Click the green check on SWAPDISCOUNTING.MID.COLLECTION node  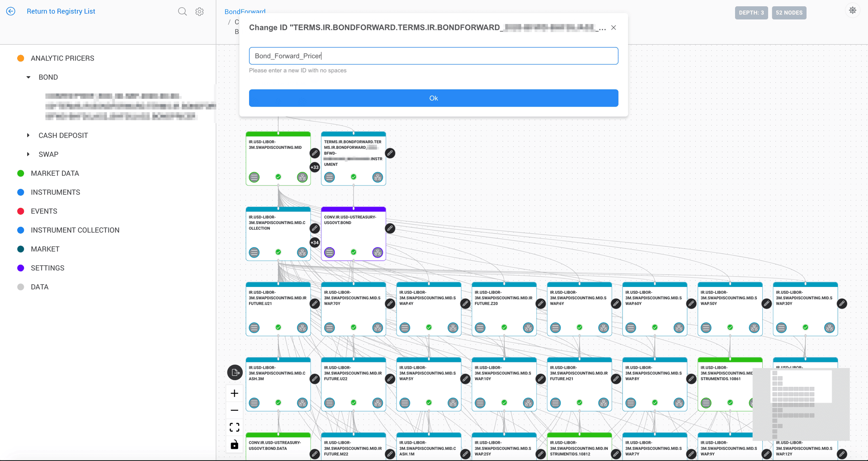[x=278, y=252]
